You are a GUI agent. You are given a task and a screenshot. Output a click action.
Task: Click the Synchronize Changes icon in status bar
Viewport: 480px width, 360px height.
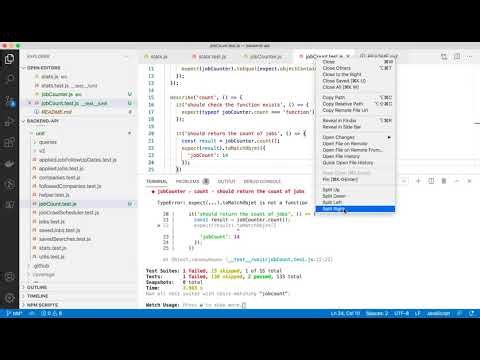pyautogui.click(x=32, y=313)
